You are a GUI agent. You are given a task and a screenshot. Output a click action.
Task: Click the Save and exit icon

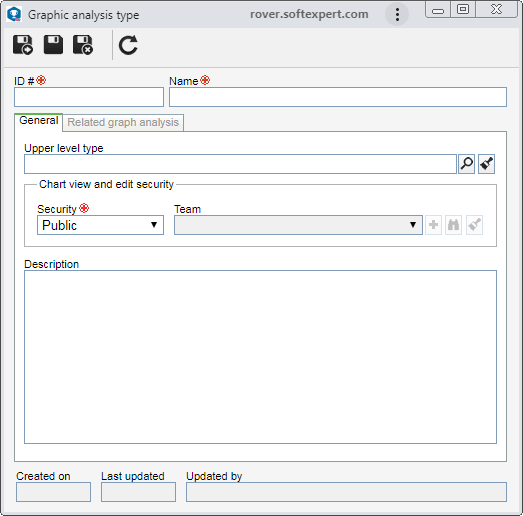click(83, 45)
